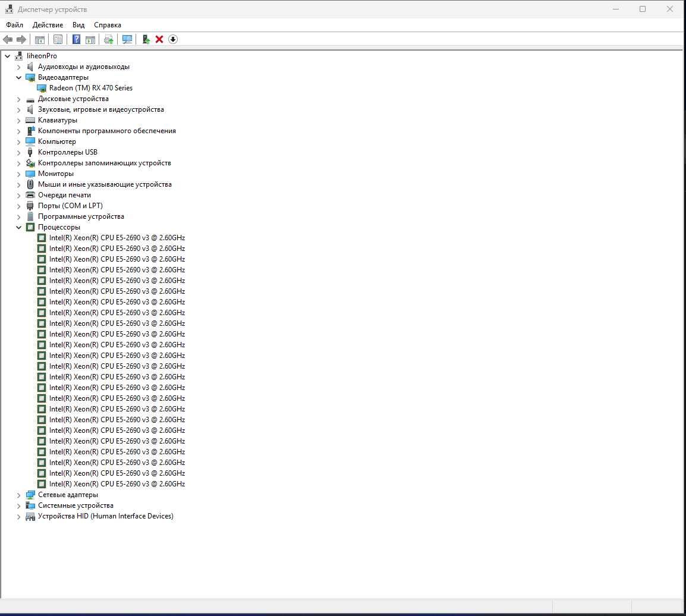Select the Программные устройства label

click(81, 216)
